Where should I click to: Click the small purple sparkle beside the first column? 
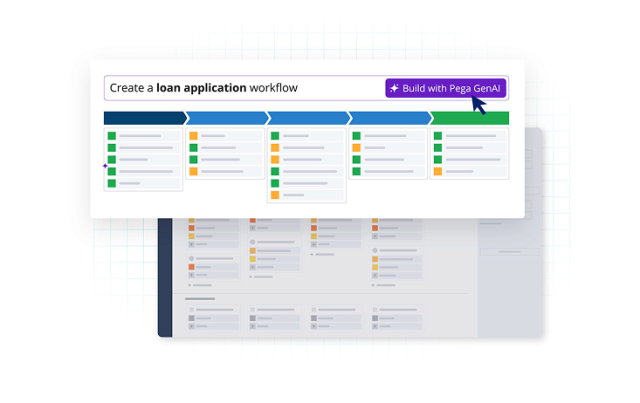(x=105, y=166)
